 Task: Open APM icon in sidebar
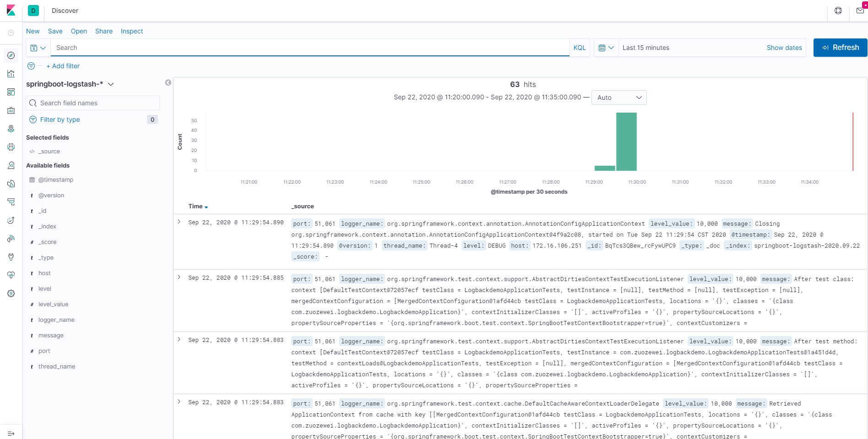11,202
